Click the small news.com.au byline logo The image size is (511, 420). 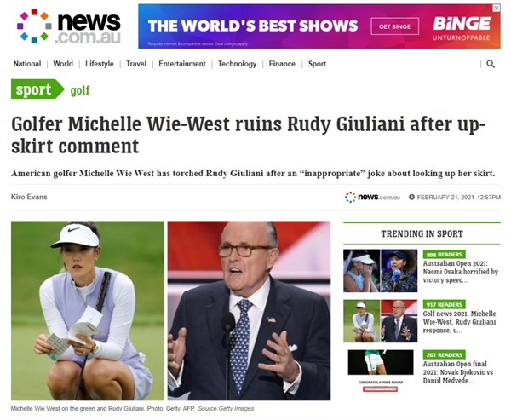click(x=372, y=197)
